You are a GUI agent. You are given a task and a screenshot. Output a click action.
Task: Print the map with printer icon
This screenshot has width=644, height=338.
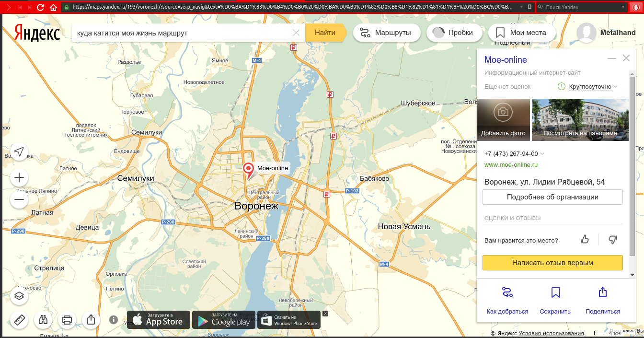(67, 319)
